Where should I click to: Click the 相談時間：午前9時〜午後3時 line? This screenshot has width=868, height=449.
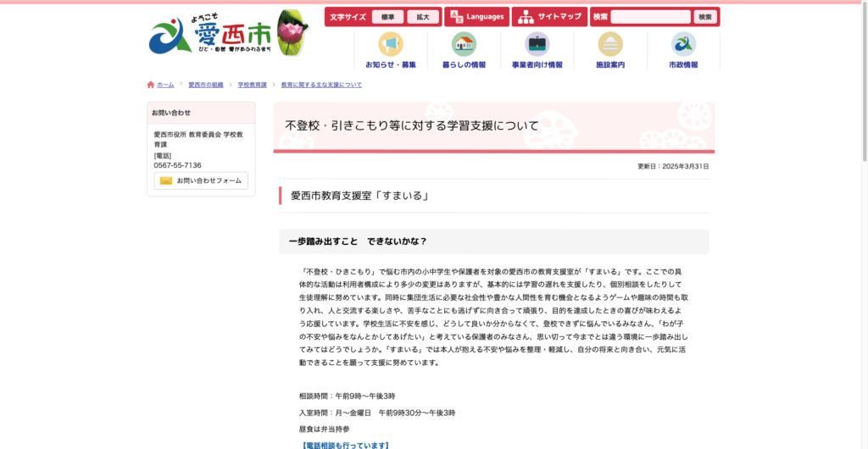347,396
